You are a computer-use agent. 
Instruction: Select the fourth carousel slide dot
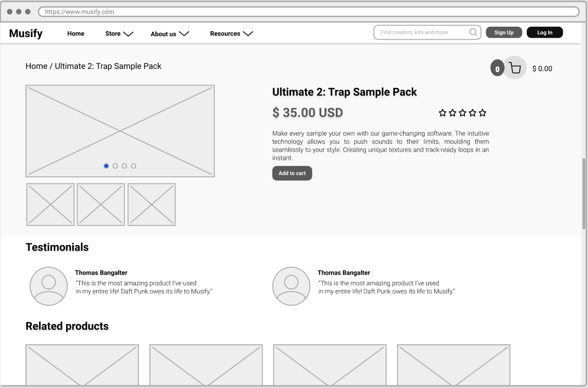pos(133,166)
